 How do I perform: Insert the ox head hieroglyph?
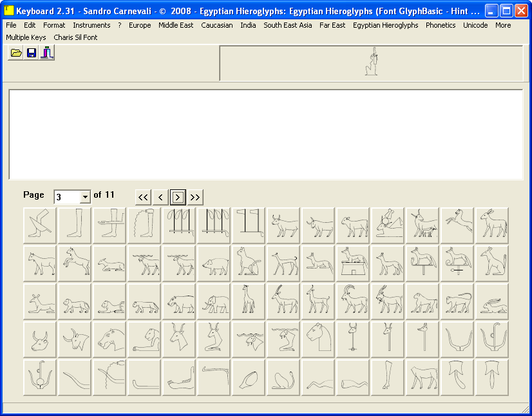tap(40, 339)
